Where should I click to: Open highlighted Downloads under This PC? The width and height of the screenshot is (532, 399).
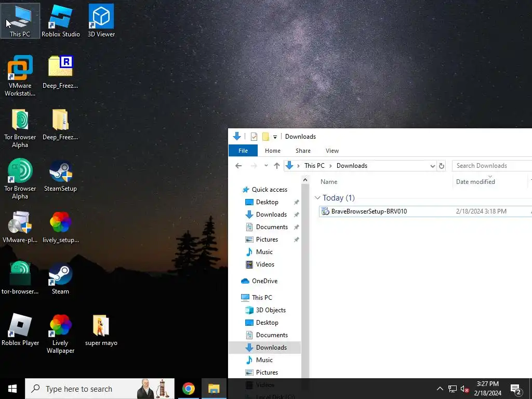point(264,348)
